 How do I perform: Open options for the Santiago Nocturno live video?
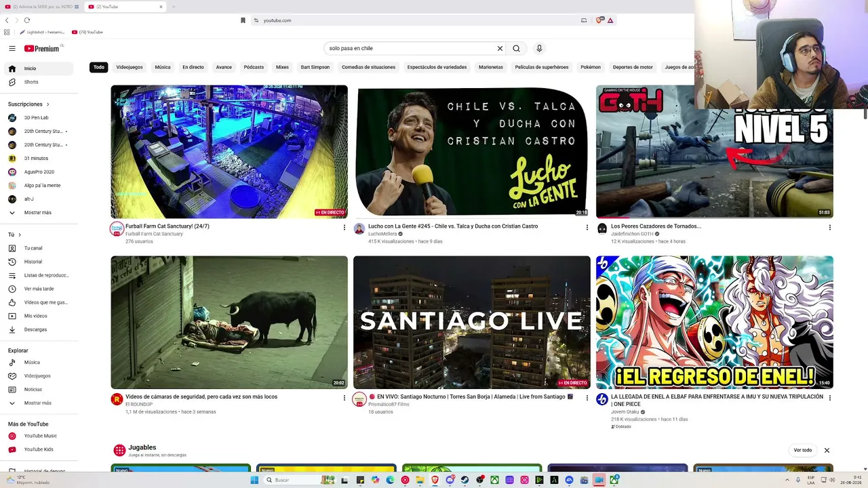coord(587,398)
